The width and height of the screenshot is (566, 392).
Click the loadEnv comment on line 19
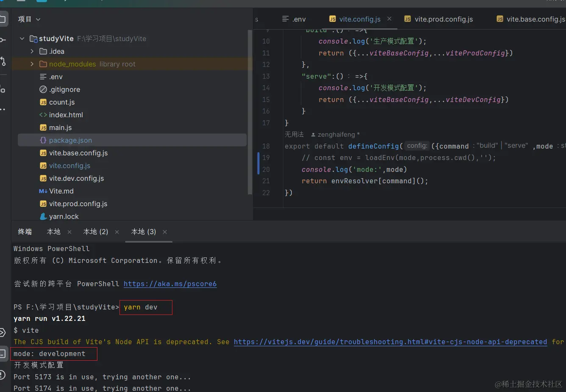point(398,157)
